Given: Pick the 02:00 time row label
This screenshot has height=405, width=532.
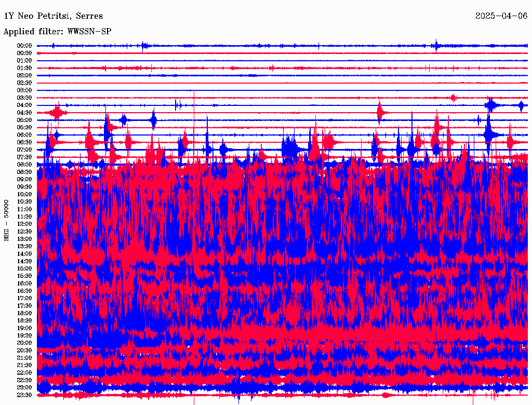Looking at the screenshot, I should [24, 75].
